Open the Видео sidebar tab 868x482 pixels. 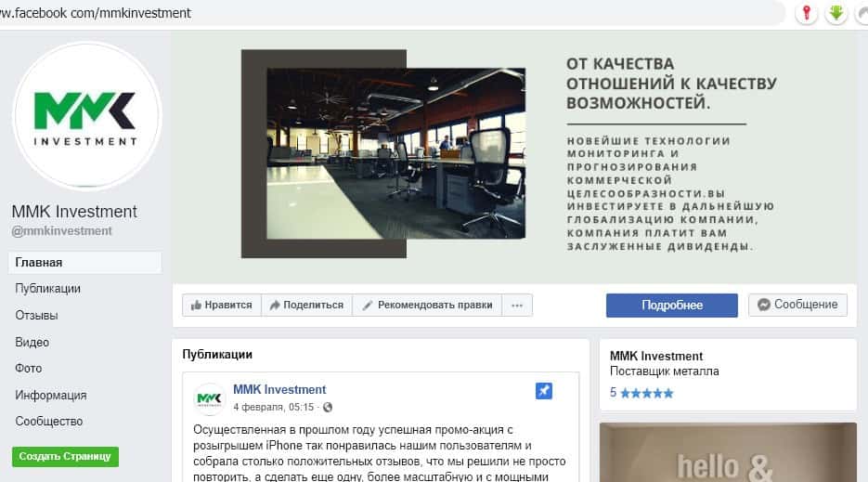pos(32,342)
